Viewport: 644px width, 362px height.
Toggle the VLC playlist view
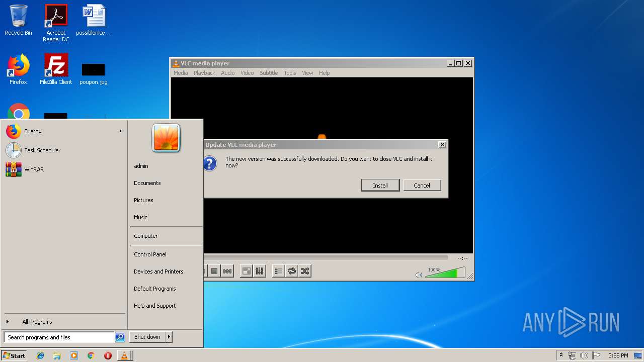[278, 271]
